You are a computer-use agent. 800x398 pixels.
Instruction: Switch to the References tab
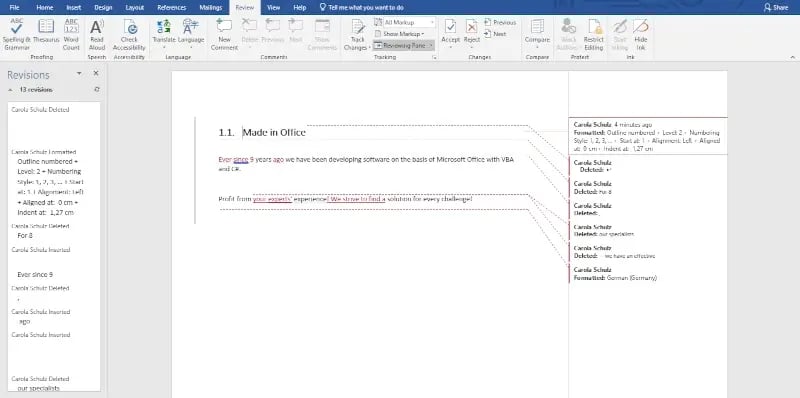171,8
